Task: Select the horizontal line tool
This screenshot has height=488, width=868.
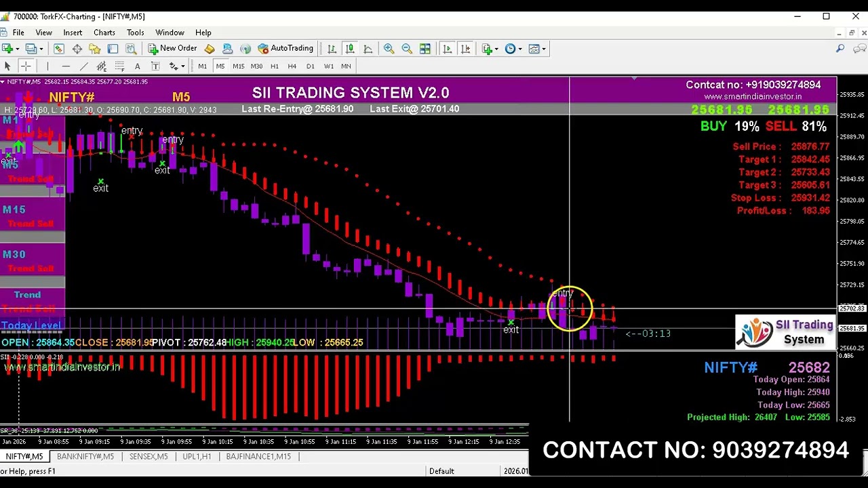Action: [x=66, y=66]
